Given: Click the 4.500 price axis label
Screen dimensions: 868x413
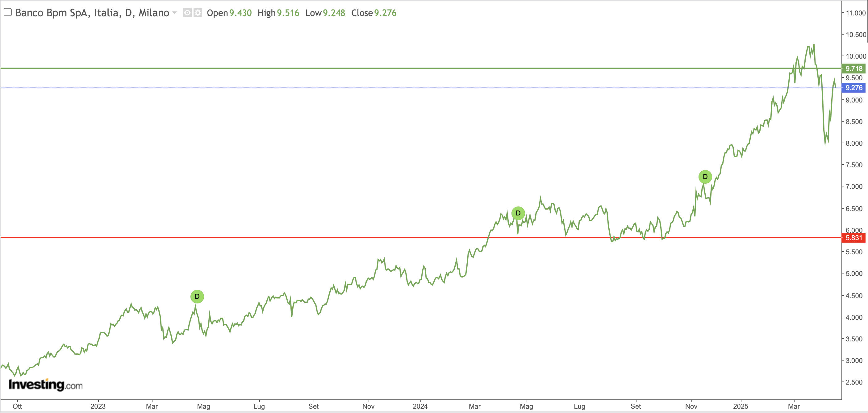Looking at the screenshot, I should [854, 296].
